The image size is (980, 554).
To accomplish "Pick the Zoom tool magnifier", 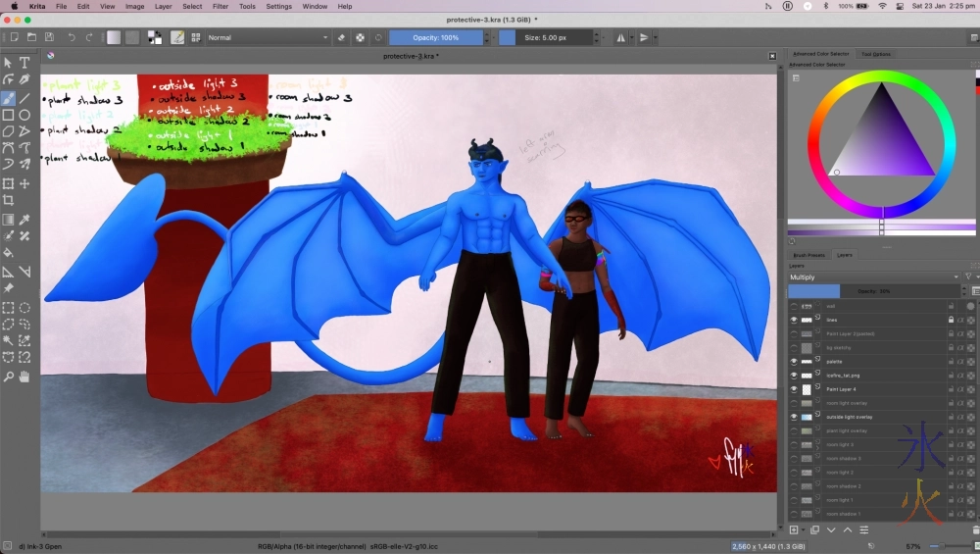I will pyautogui.click(x=9, y=377).
